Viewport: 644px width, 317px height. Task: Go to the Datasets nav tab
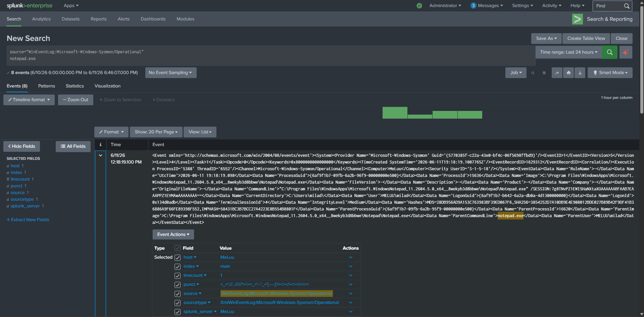coord(71,19)
